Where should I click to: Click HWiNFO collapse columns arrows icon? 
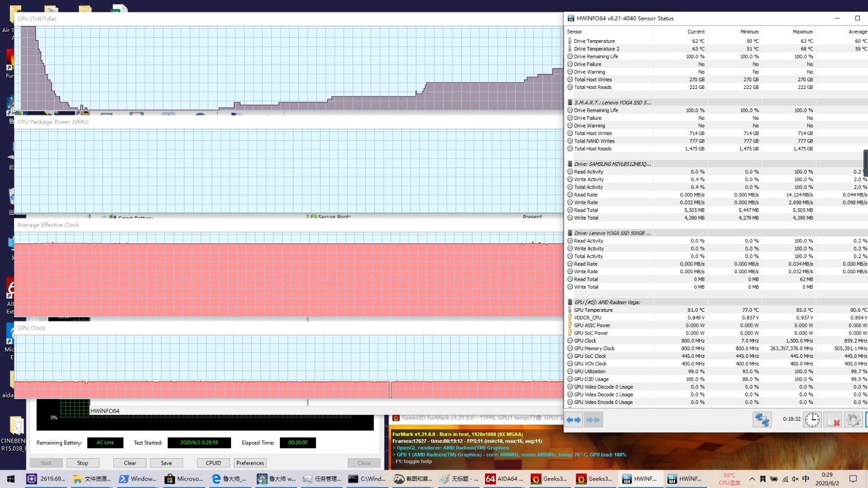point(593,420)
